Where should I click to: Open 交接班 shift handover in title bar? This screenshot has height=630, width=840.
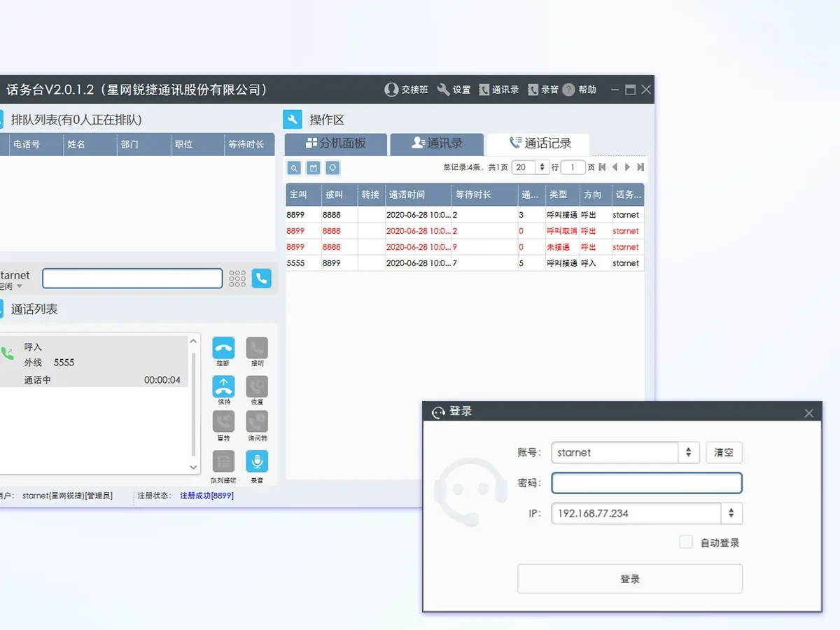tap(406, 90)
